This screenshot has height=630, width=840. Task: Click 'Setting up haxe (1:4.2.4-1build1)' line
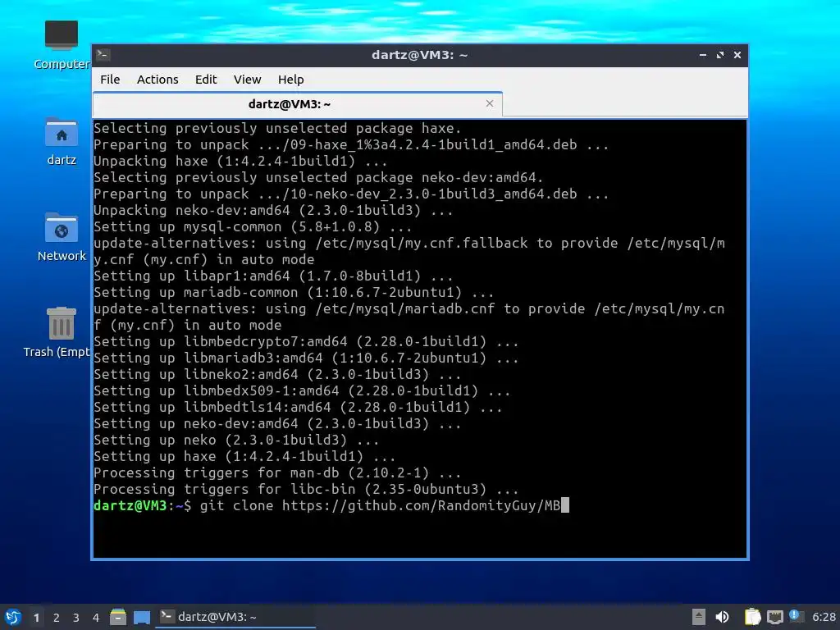tap(244, 456)
